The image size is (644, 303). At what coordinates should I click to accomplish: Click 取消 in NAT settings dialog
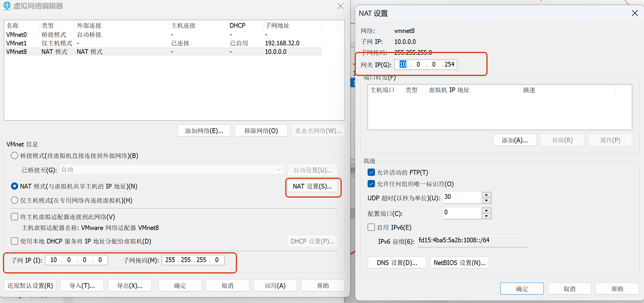tap(570, 289)
